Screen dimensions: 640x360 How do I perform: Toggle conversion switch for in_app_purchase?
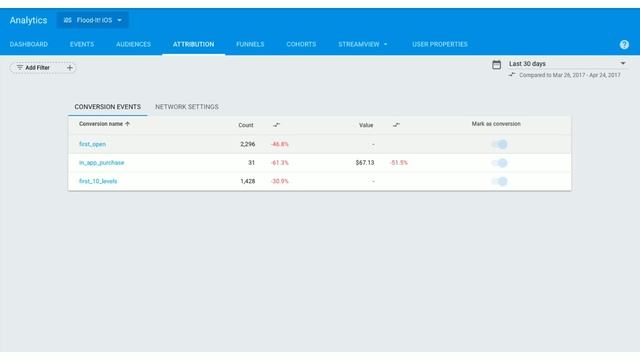click(499, 163)
